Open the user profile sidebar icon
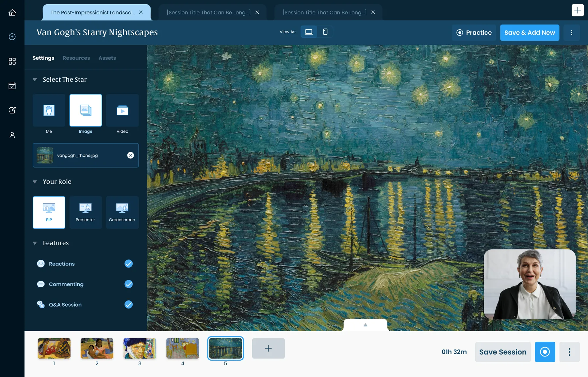 pyautogui.click(x=12, y=135)
